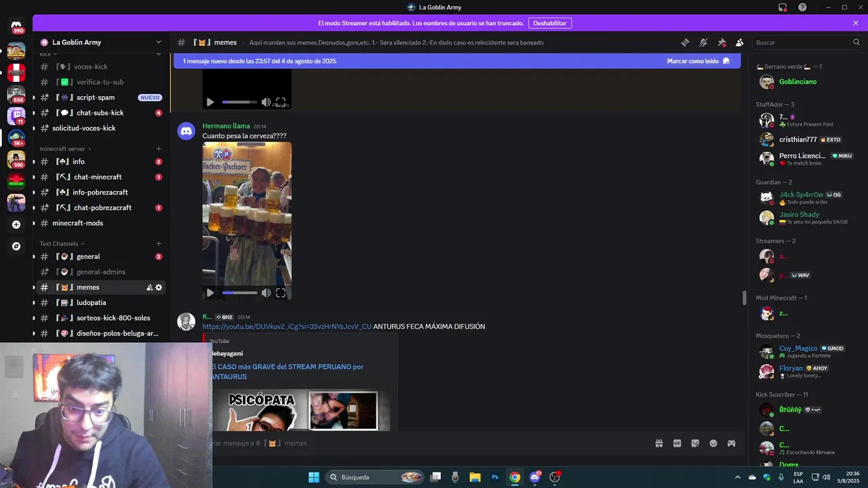Click the top video progress slider

(x=239, y=102)
